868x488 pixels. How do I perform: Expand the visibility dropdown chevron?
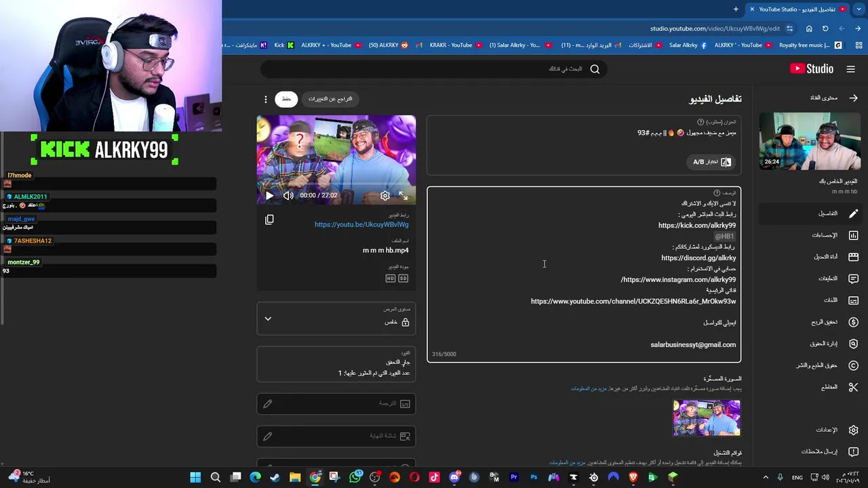268,319
